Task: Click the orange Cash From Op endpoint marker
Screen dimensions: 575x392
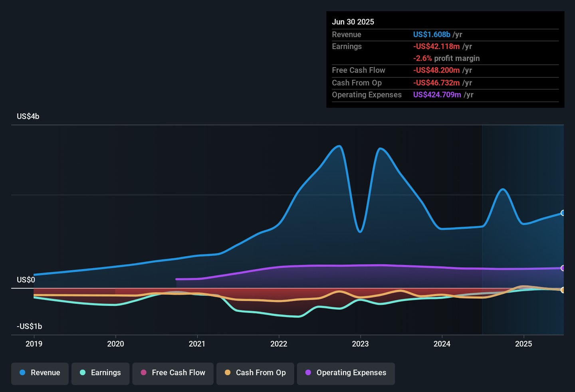Action: pos(563,290)
